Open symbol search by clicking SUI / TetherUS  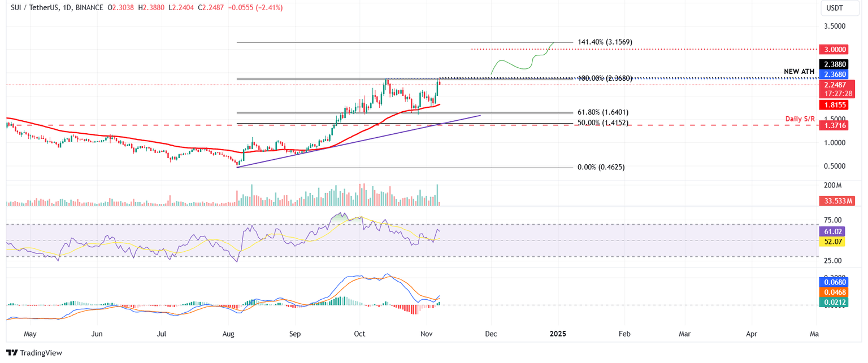[34, 8]
